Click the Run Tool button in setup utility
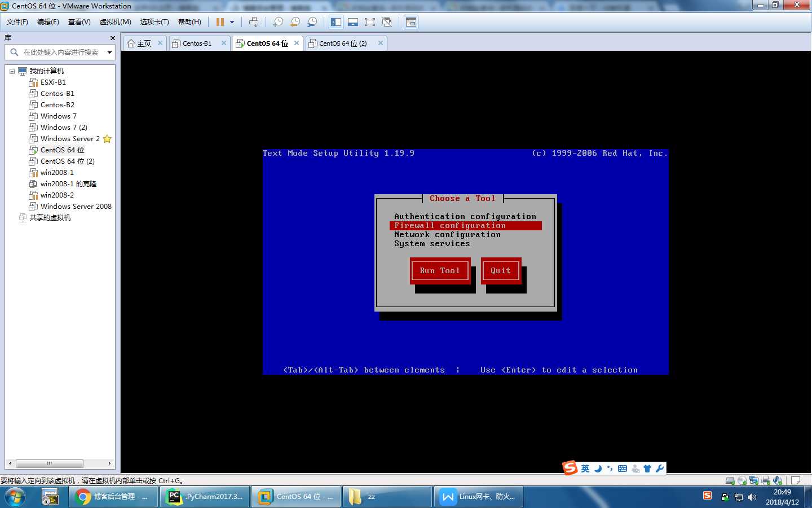The height and width of the screenshot is (508, 812). pos(440,270)
